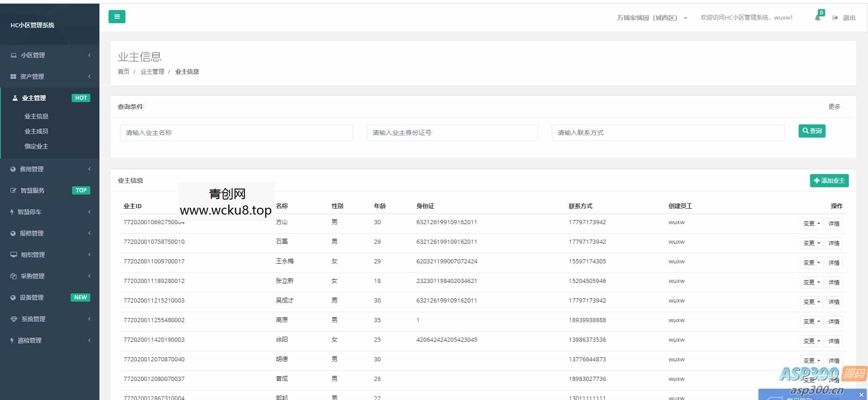Expand the 智慧停车 menu chevron

point(89,212)
